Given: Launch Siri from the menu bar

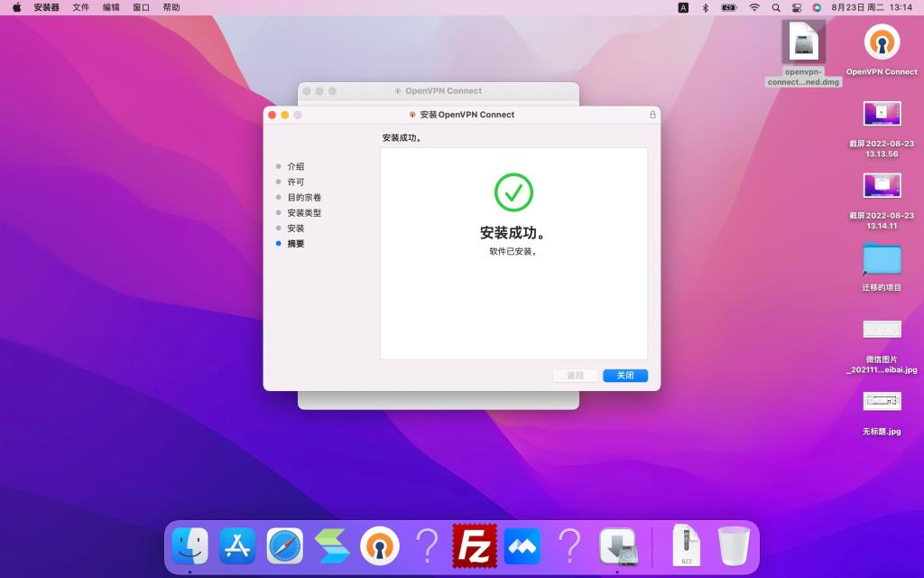Looking at the screenshot, I should (x=817, y=7).
